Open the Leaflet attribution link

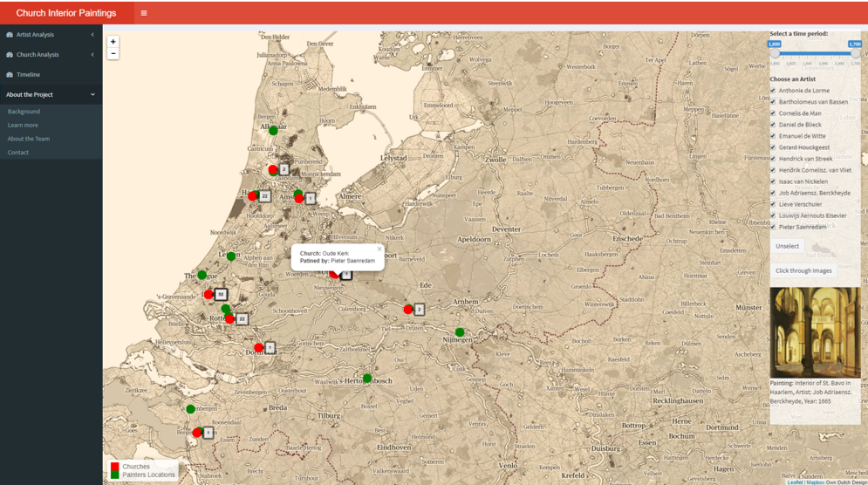(x=795, y=482)
